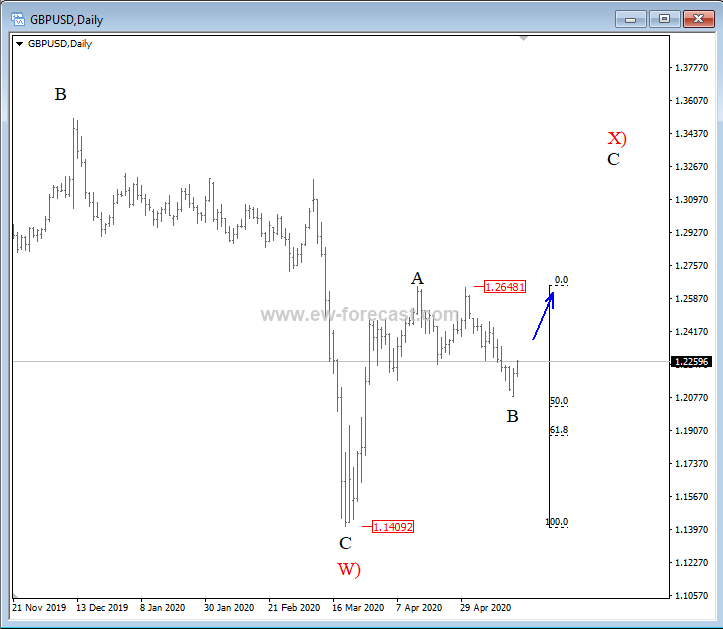
Task: Click the 16 Mar 2020 date on the time axis
Action: [x=358, y=607]
